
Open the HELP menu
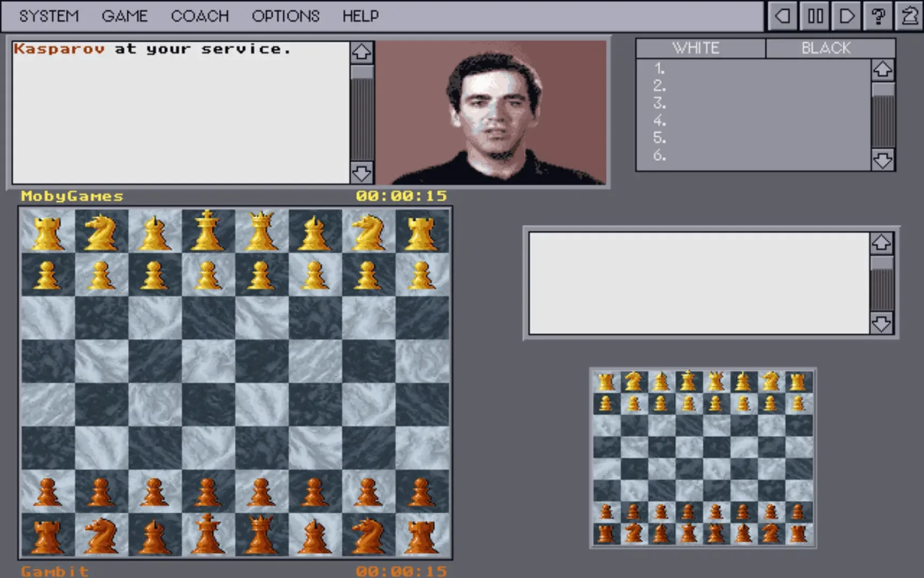360,16
